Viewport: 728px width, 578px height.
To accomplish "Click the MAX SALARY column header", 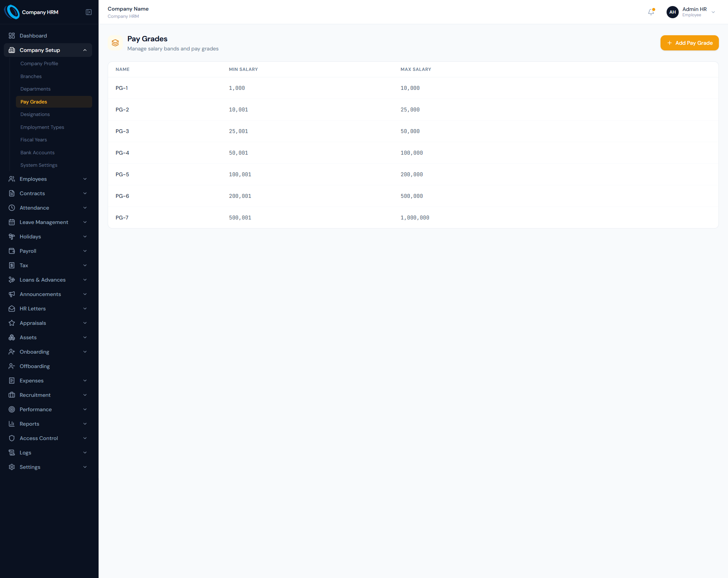I will (416, 69).
